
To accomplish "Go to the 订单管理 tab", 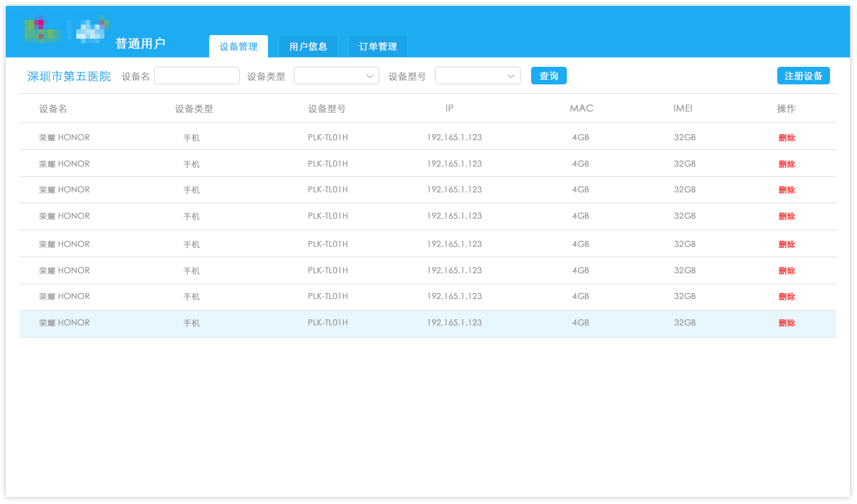I will click(x=378, y=46).
